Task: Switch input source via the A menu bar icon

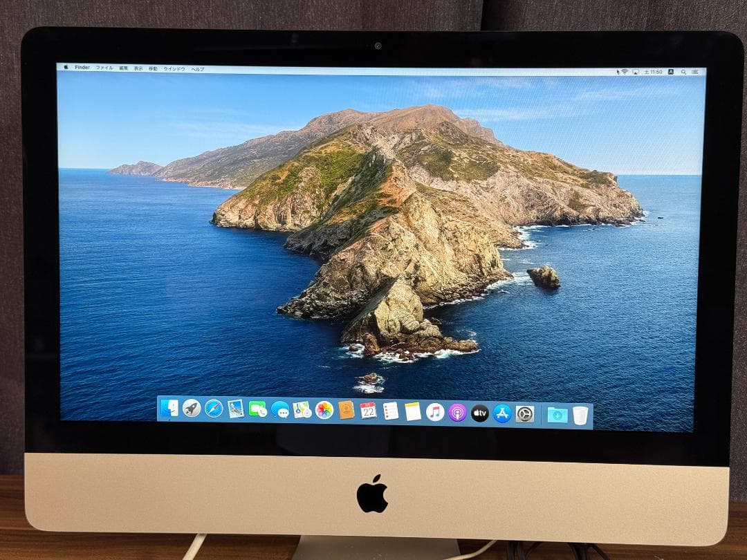Action: click(670, 69)
